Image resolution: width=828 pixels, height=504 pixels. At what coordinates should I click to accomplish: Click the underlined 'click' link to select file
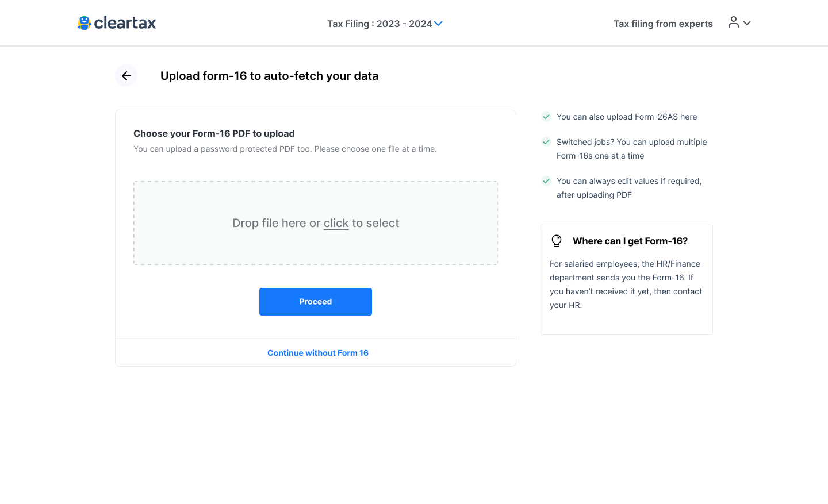coord(336,223)
